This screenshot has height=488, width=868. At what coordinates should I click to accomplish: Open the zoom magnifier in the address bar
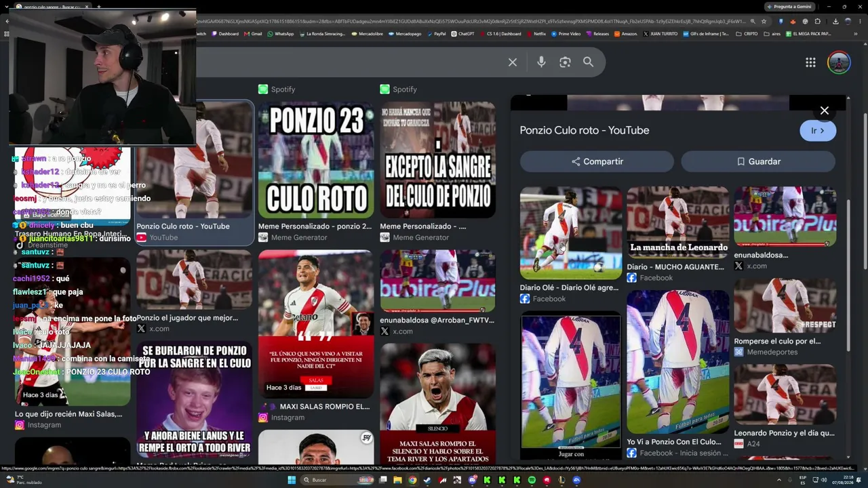(x=752, y=22)
